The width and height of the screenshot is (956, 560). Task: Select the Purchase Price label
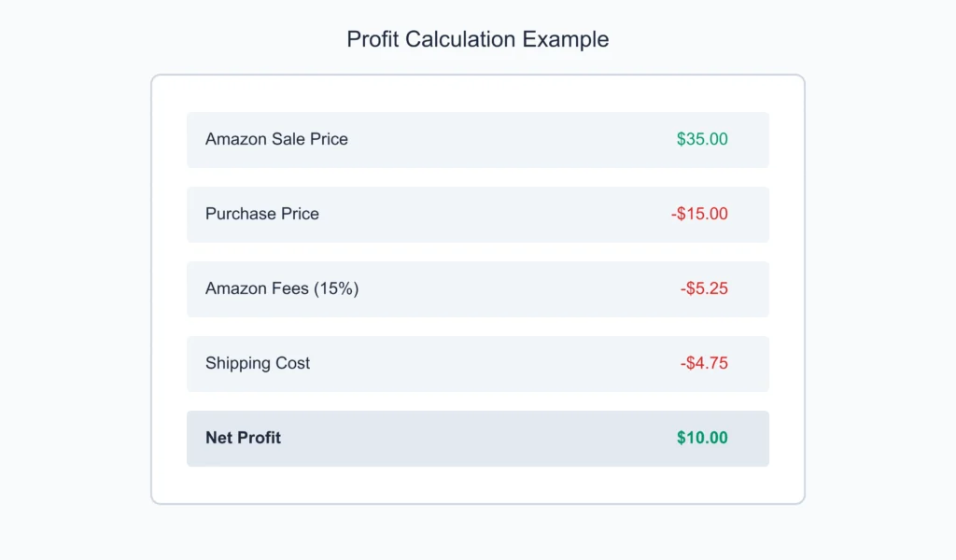pyautogui.click(x=261, y=214)
